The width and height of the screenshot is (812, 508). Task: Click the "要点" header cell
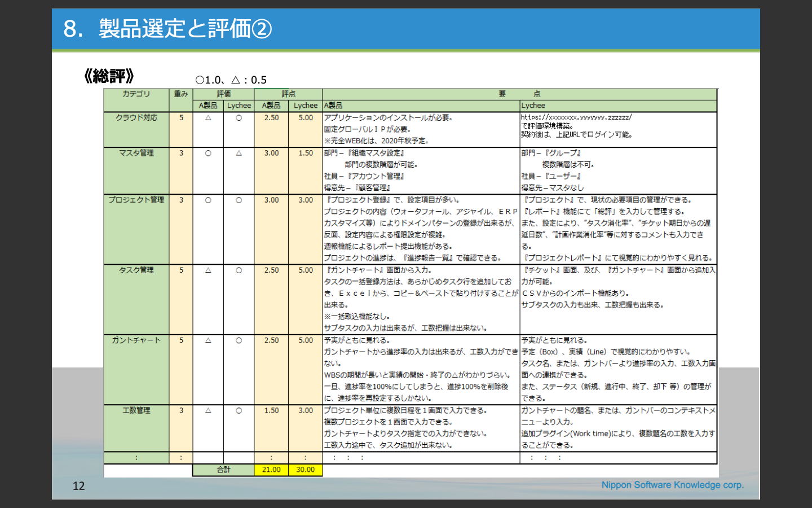pos(519,94)
